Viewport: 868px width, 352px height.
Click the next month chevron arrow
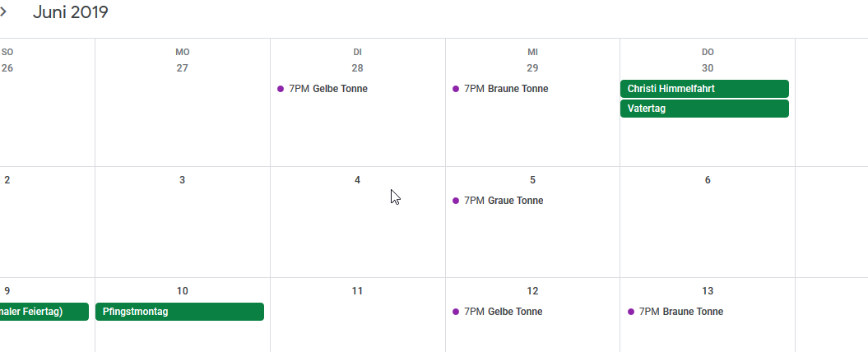4,12
